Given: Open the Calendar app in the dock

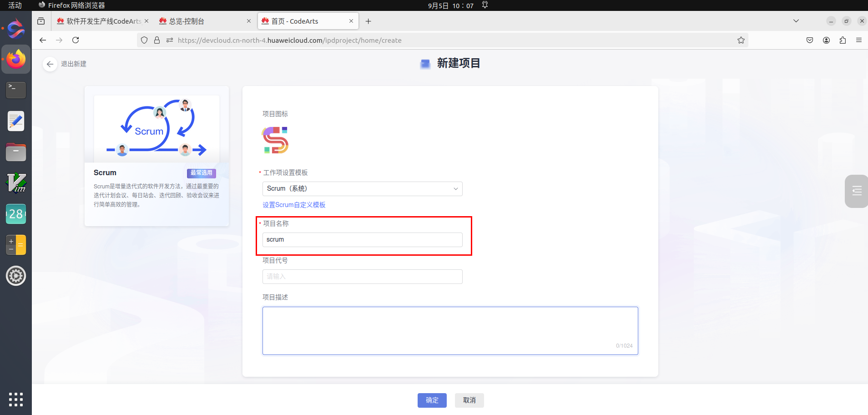Looking at the screenshot, I should click(x=16, y=214).
